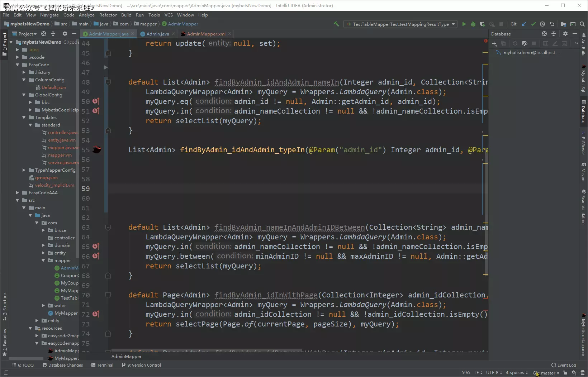Open Git history clock icon
The width and height of the screenshot is (588, 377).
[x=542, y=24]
